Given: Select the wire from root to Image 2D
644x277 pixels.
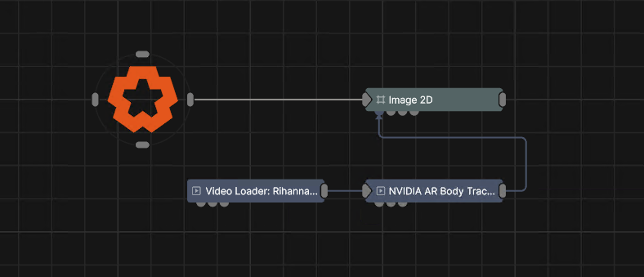Looking at the screenshot, I should 278,99.
